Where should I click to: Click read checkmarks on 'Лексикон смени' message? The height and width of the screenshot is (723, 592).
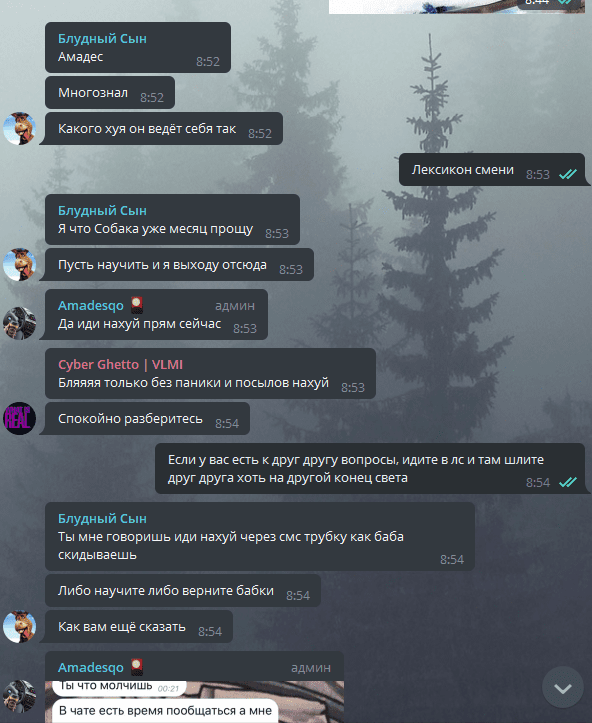click(x=568, y=174)
